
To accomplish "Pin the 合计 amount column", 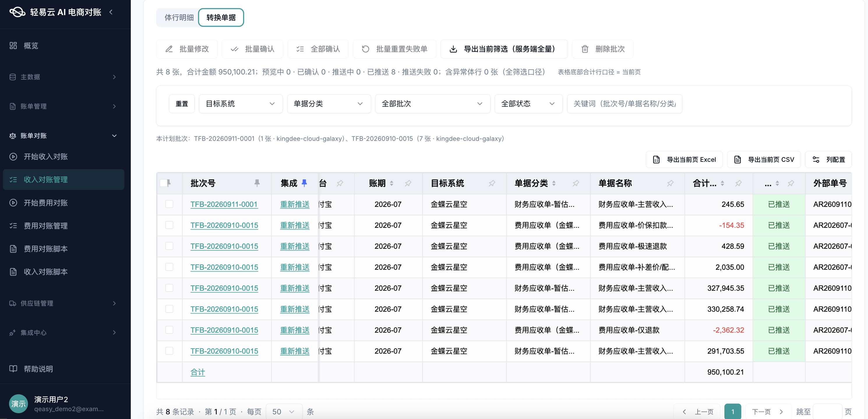I will point(738,183).
